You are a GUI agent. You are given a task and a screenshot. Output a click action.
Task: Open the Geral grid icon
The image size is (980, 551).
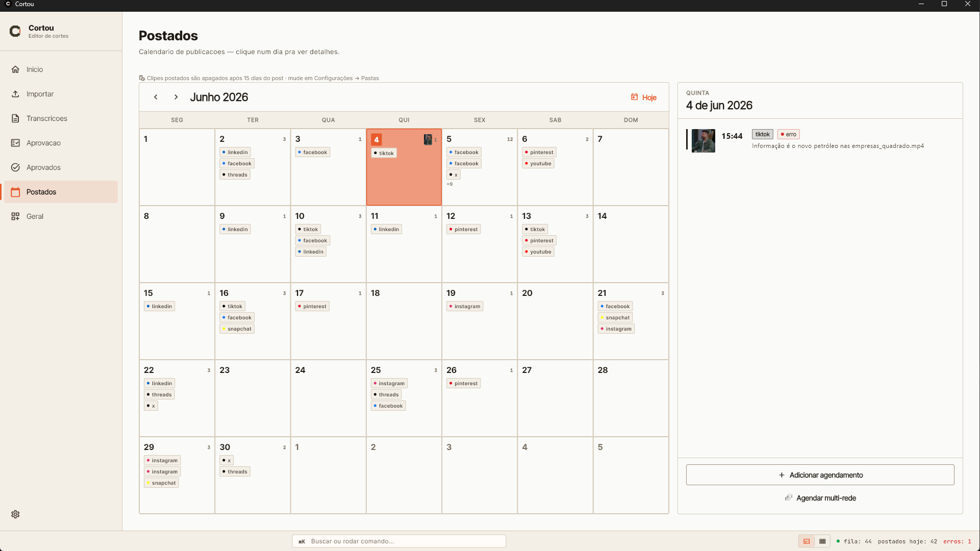[x=15, y=216]
